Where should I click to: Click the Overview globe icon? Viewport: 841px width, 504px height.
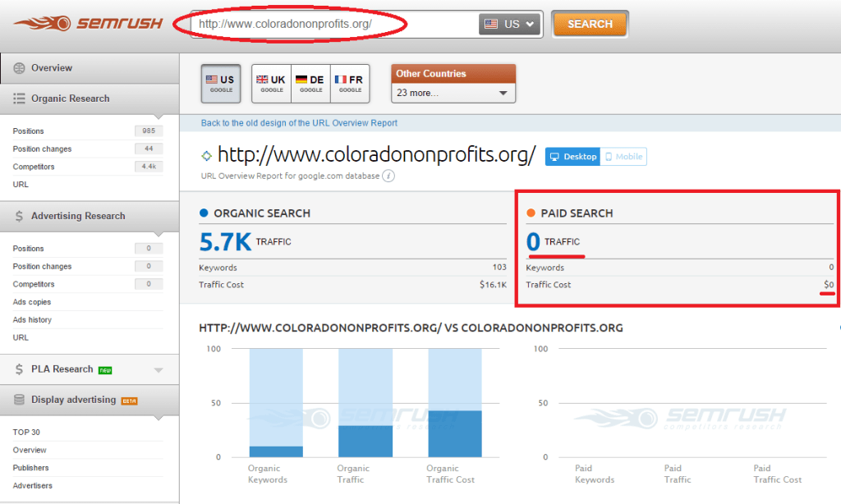(x=20, y=68)
